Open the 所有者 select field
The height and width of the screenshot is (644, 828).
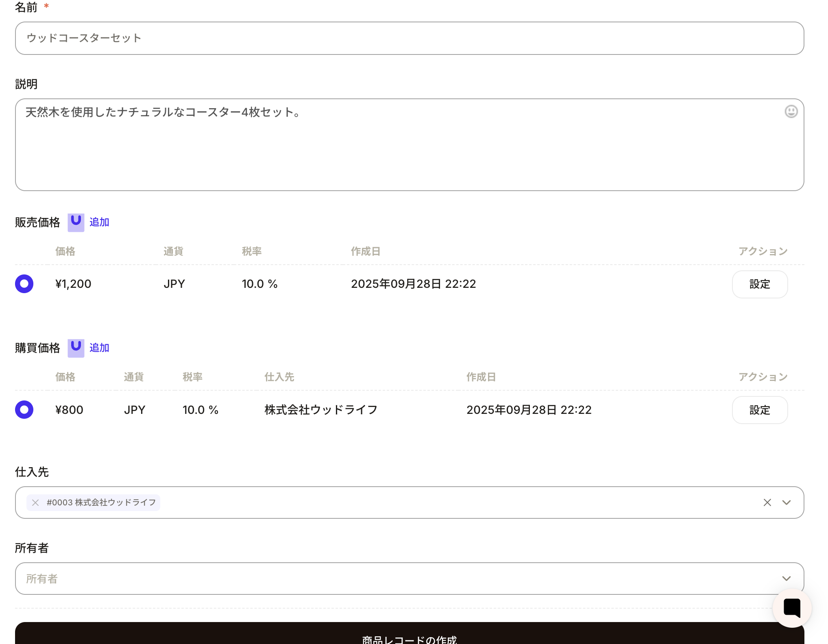366,579
